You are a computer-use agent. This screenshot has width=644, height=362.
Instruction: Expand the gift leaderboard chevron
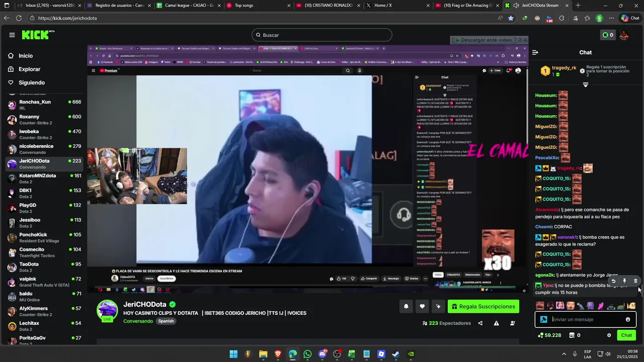tap(585, 84)
